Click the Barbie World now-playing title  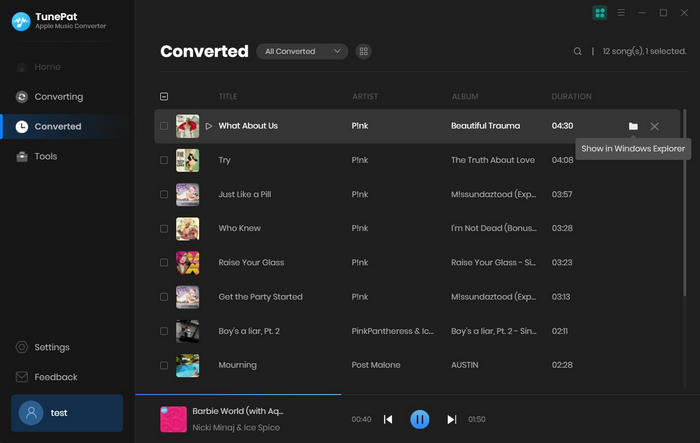click(238, 411)
